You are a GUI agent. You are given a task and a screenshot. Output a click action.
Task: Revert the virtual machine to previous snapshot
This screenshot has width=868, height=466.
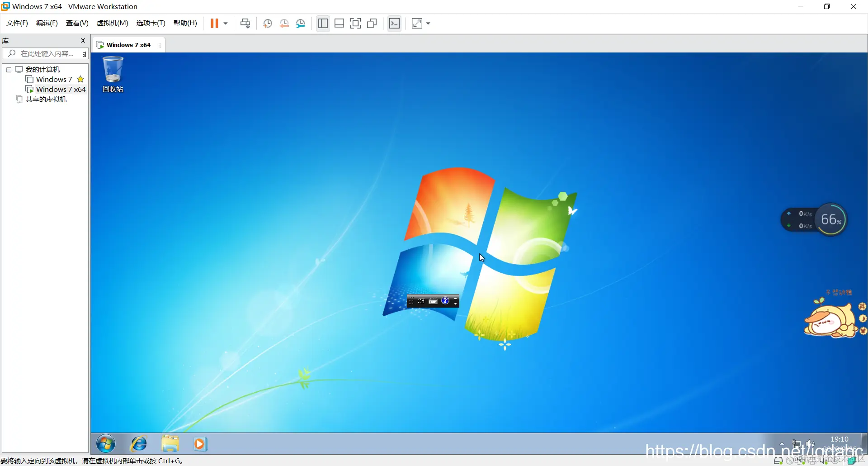(x=284, y=24)
